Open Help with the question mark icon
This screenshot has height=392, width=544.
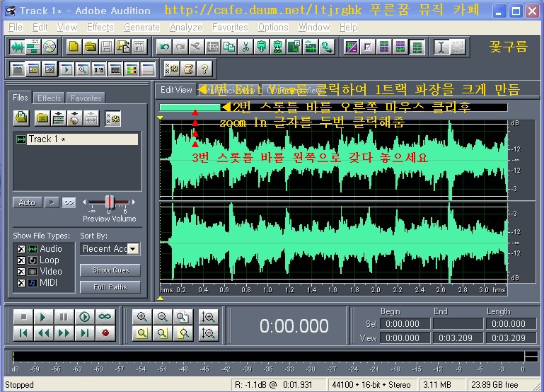pos(204,69)
